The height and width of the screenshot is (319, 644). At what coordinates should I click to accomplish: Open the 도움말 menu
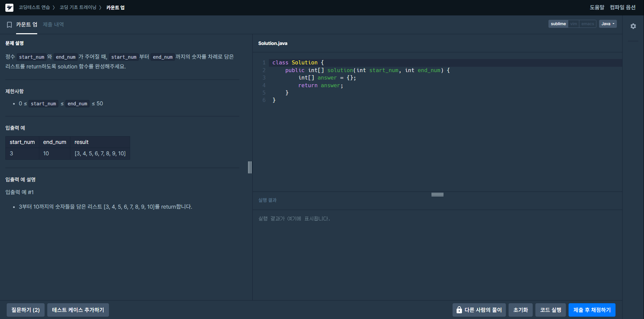pos(597,7)
